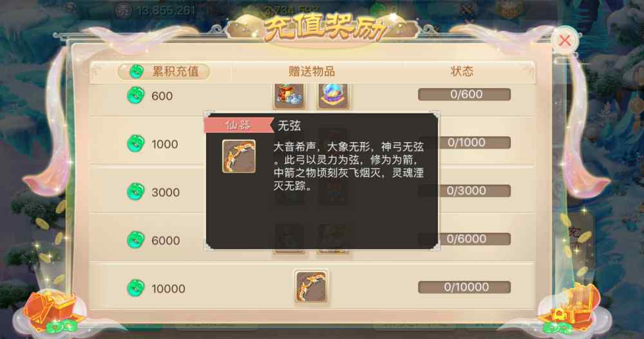
Task: Click the 充值奖励 title banner
Action: pos(324,28)
